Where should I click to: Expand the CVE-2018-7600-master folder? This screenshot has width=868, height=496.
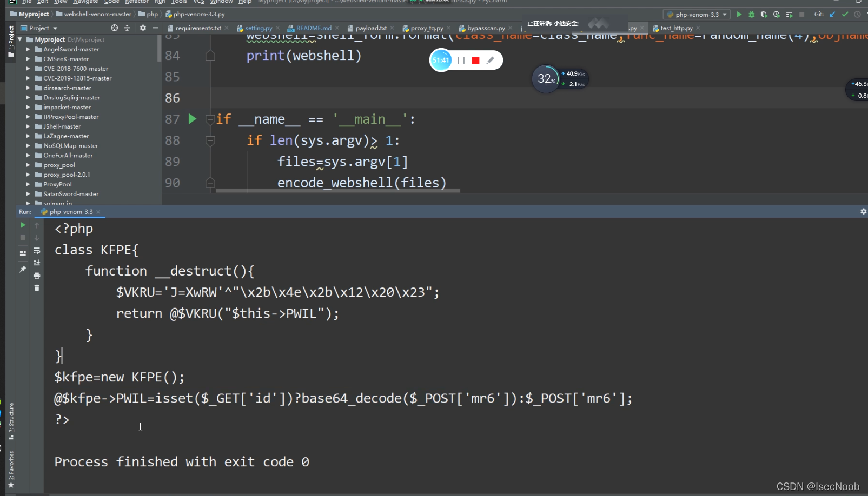[28, 69]
